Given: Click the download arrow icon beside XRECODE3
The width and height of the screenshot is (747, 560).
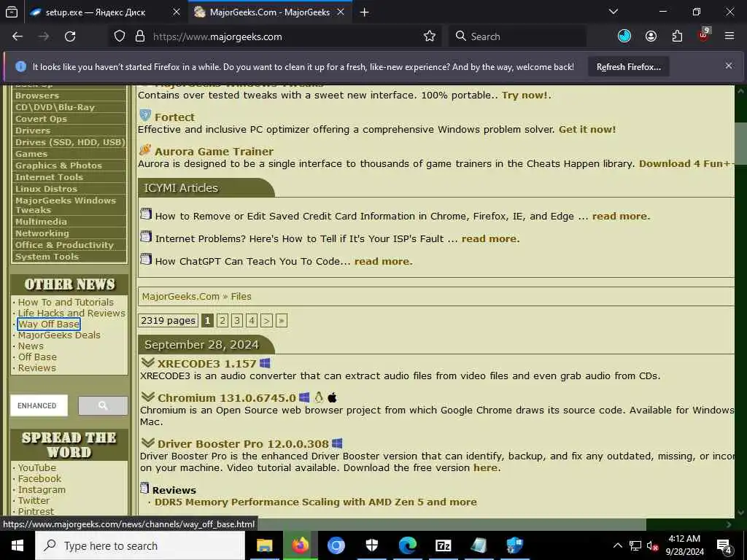Looking at the screenshot, I should point(148,362).
